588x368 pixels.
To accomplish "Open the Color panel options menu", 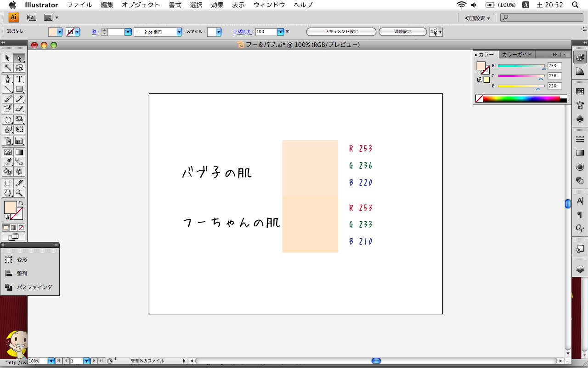I will click(x=567, y=54).
